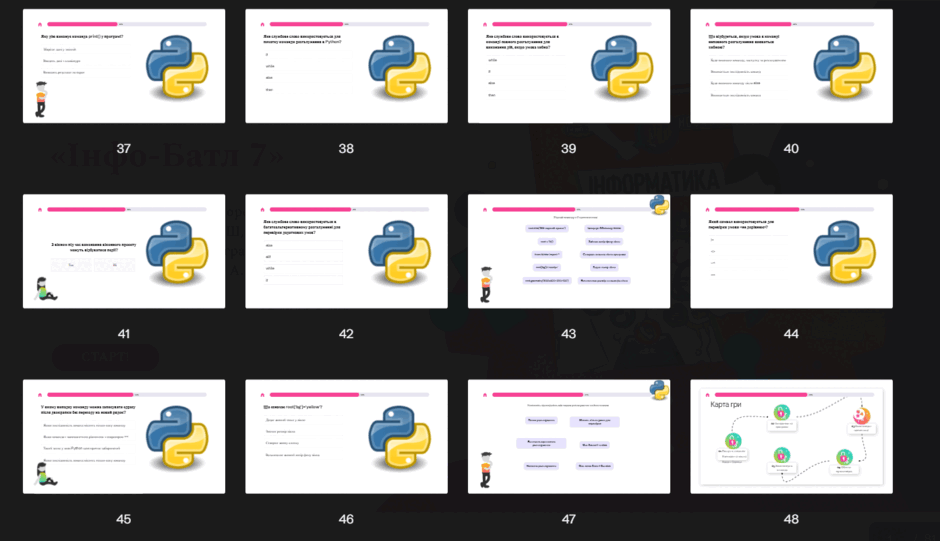Choose slide 47 thumbnail
940x541 pixels.
(x=569, y=437)
